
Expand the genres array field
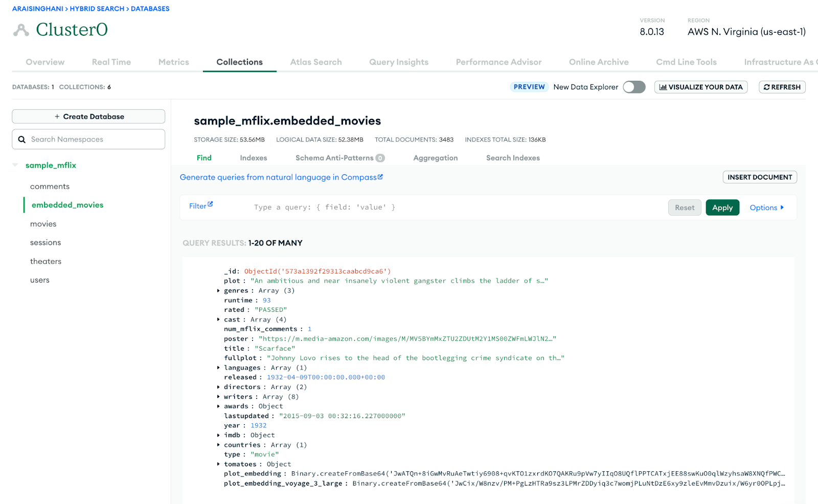[x=218, y=291]
